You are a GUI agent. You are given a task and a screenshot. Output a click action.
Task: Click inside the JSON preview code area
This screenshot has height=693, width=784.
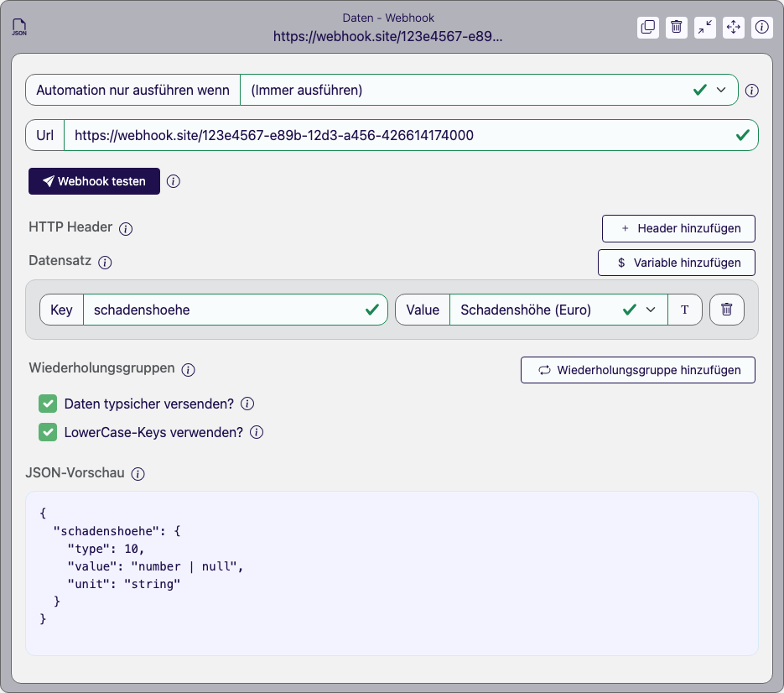[x=392, y=573]
